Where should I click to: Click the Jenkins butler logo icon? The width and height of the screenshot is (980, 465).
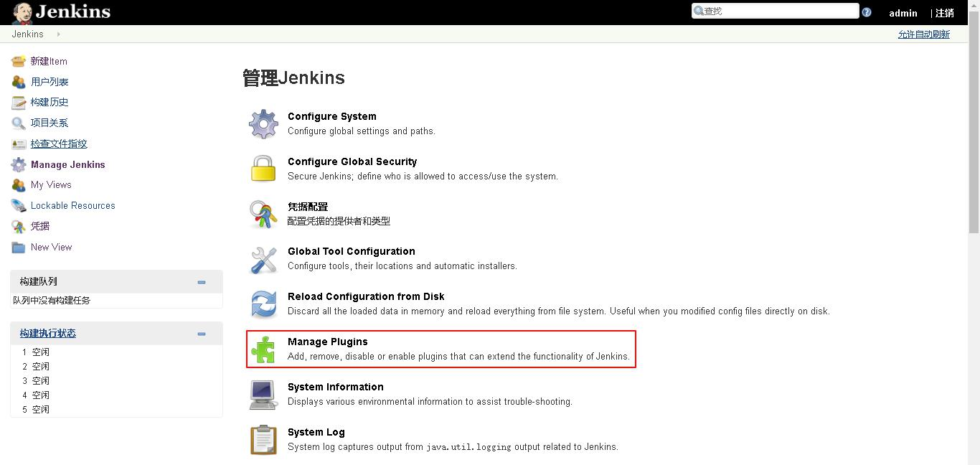tap(22, 12)
